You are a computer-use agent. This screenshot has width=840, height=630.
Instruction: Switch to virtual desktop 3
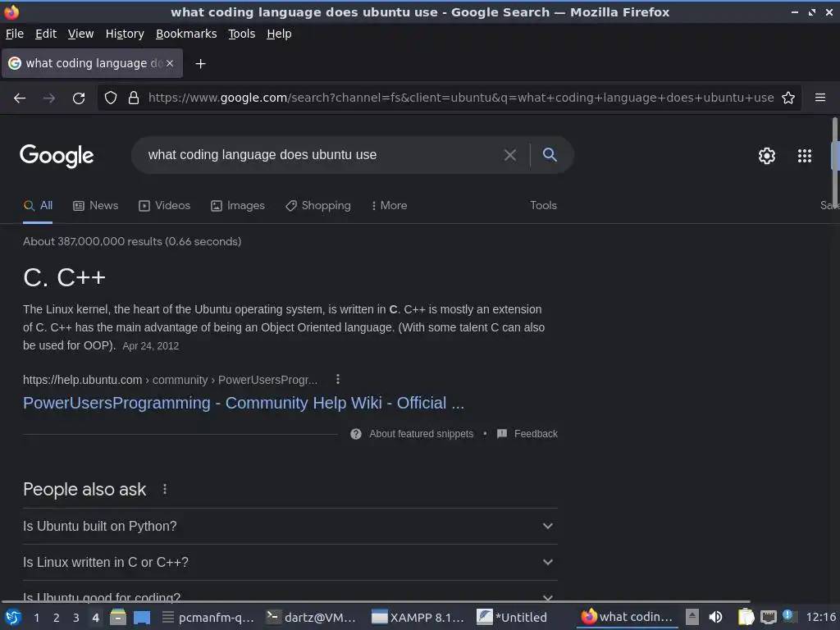tap(76, 618)
